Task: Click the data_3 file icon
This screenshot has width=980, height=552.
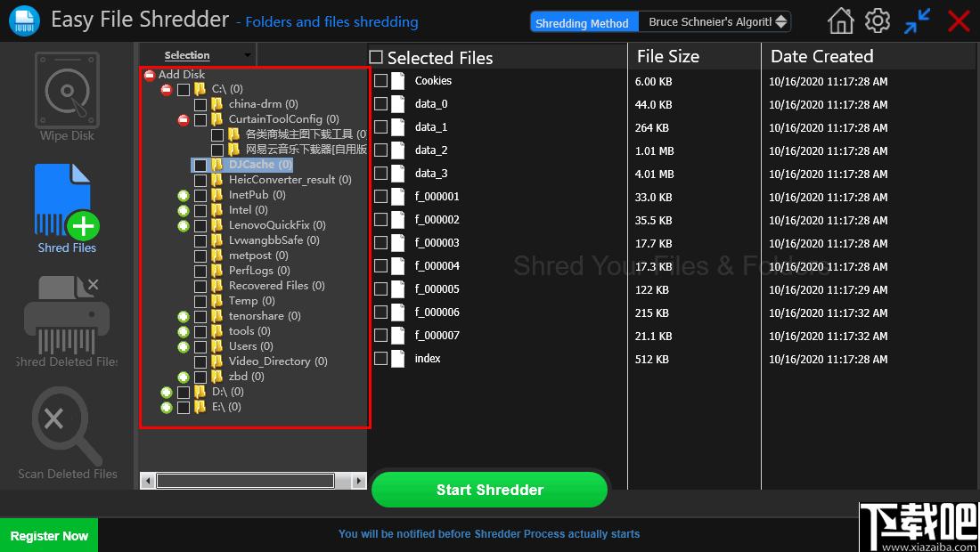Action: coord(398,174)
